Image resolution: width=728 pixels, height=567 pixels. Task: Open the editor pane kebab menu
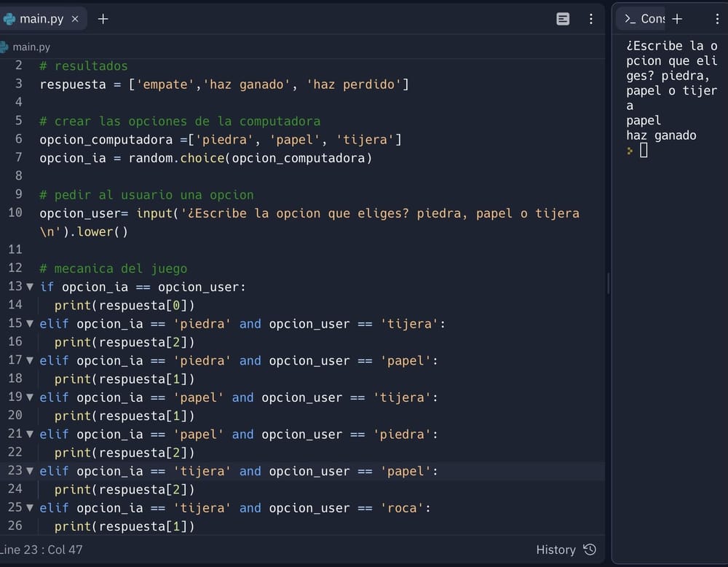591,19
